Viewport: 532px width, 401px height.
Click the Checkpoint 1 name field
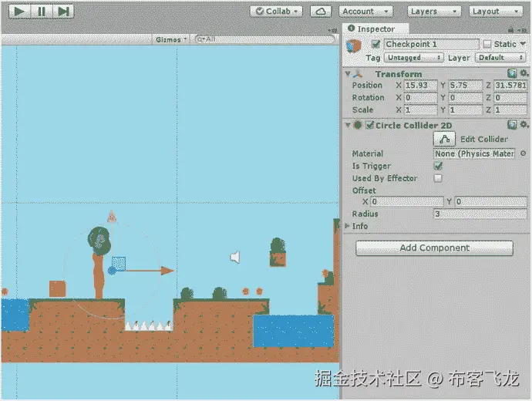point(431,44)
